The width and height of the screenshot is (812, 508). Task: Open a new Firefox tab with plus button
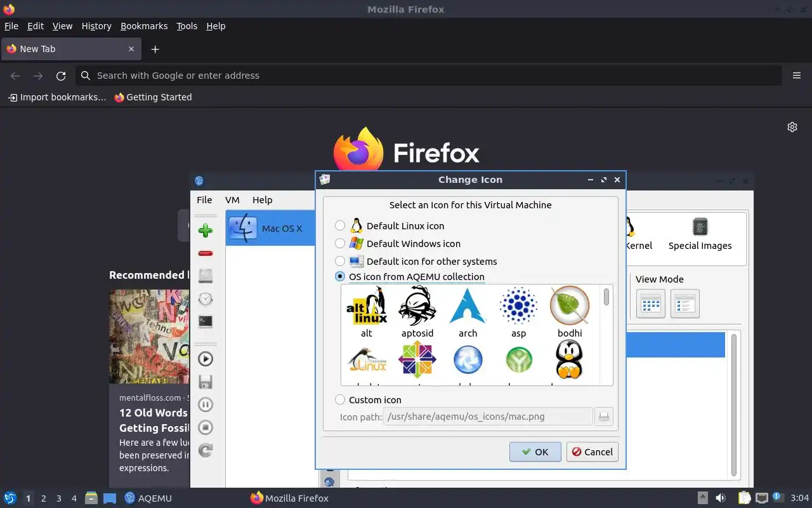click(155, 49)
